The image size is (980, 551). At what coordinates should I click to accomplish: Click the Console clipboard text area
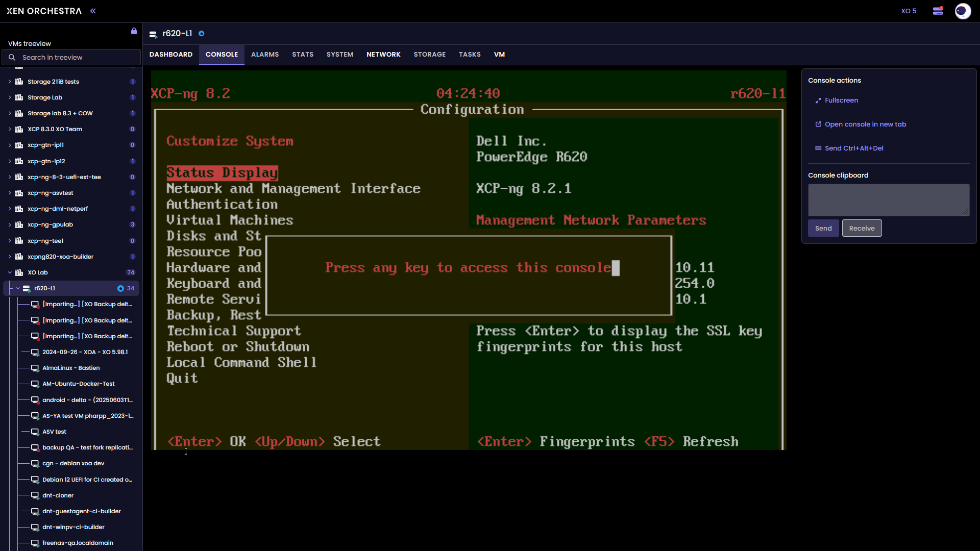click(889, 200)
